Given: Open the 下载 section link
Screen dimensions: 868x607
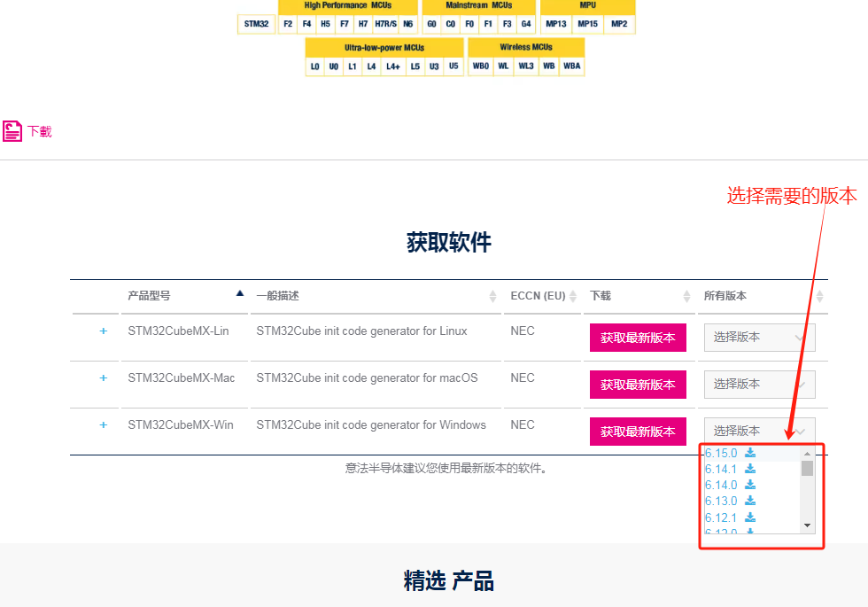Looking at the screenshot, I should pos(40,132).
